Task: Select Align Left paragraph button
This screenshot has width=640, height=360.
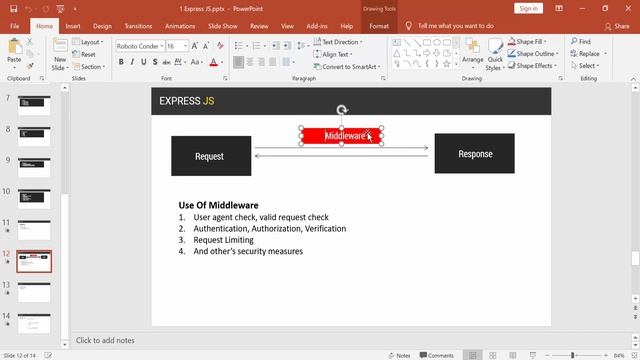Action: 239,62
